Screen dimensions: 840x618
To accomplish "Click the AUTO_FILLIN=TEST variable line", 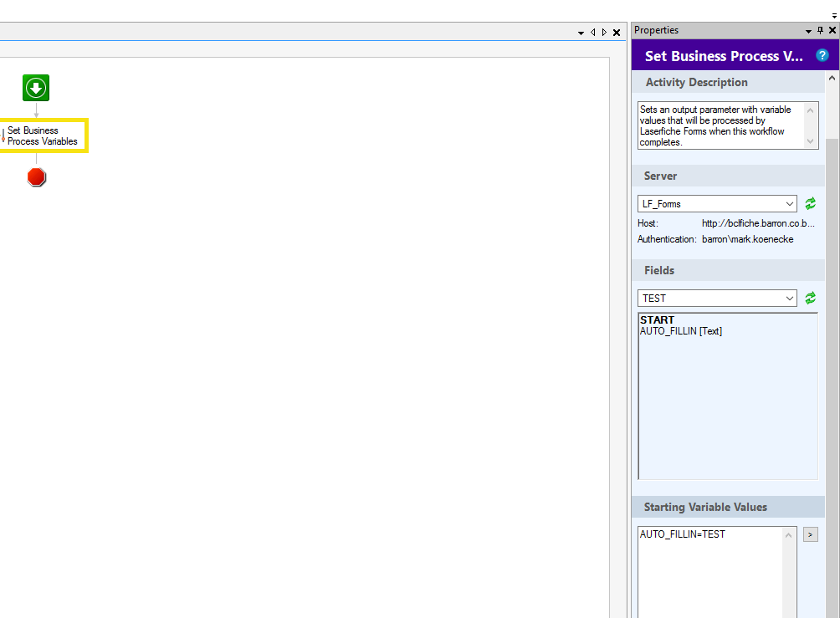I will (x=682, y=534).
